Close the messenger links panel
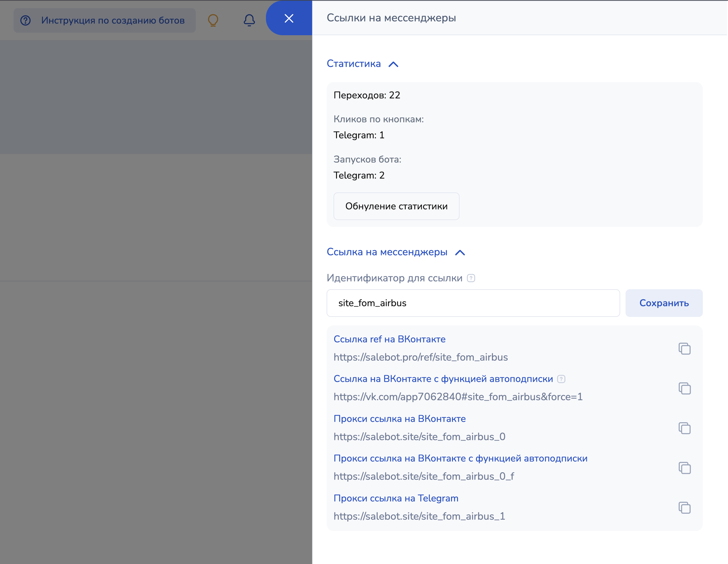The image size is (728, 564). 289,18
